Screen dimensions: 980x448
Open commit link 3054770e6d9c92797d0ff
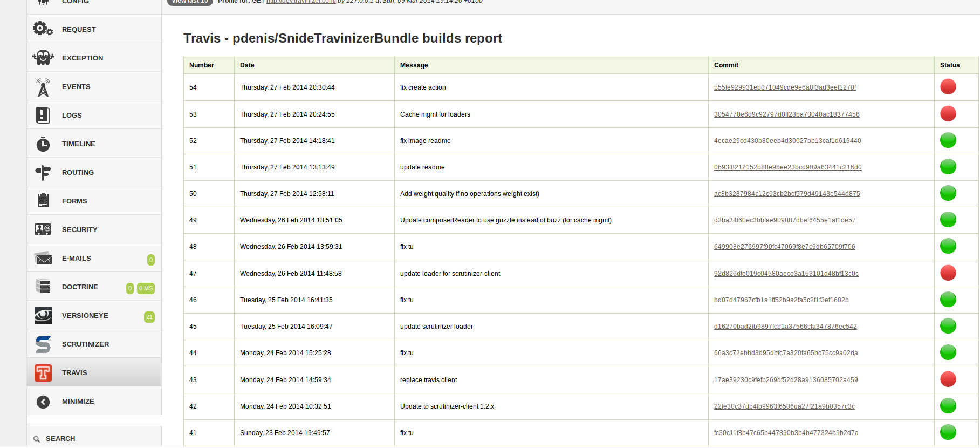[x=786, y=114]
